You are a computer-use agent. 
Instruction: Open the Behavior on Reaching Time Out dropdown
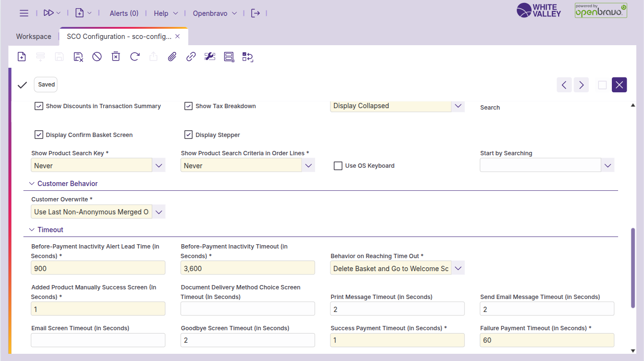458,268
